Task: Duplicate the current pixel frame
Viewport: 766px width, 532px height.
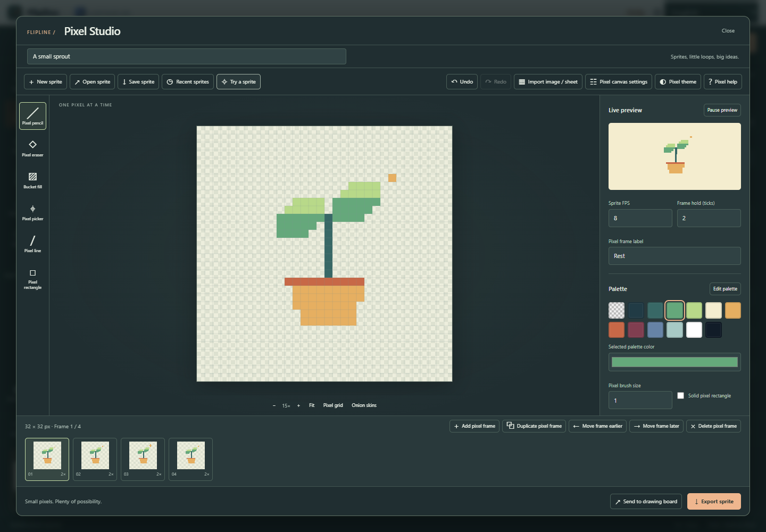Action: pos(534,426)
